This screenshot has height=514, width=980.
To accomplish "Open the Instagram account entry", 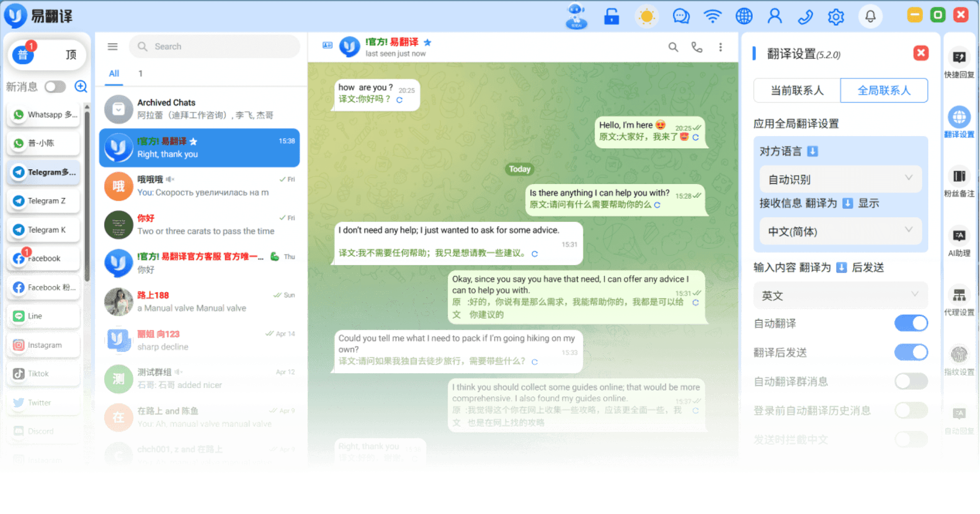I will click(x=44, y=345).
